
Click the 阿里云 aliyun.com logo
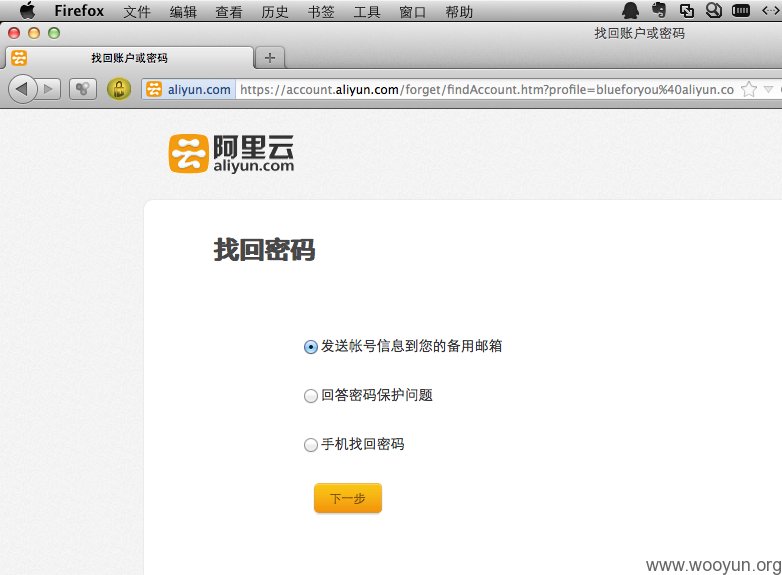point(231,154)
